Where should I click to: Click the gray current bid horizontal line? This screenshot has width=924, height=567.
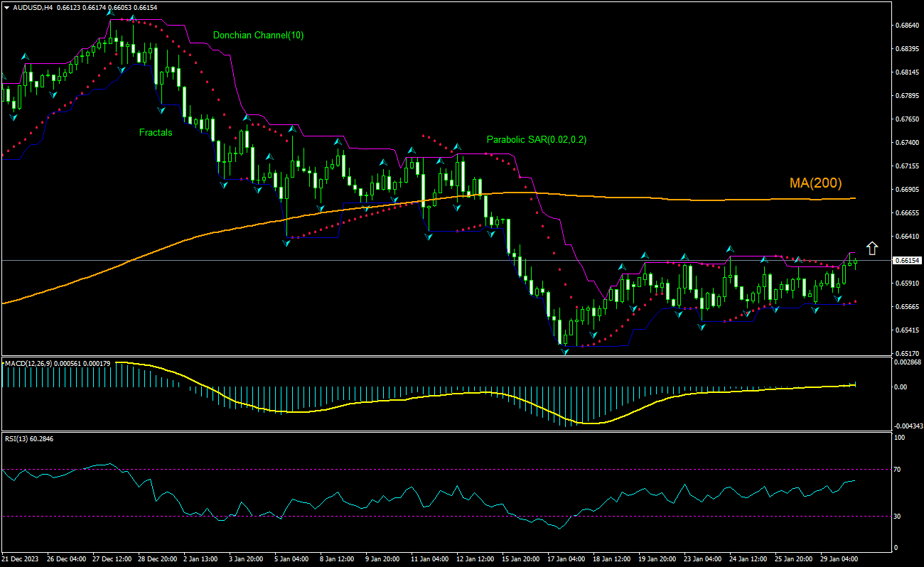[x=355, y=260]
